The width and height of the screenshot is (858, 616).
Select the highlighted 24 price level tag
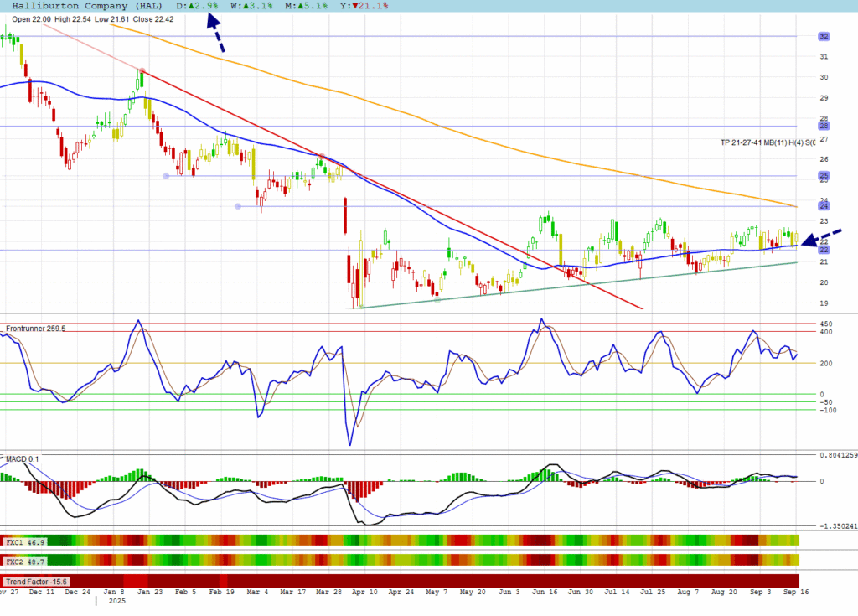click(824, 206)
